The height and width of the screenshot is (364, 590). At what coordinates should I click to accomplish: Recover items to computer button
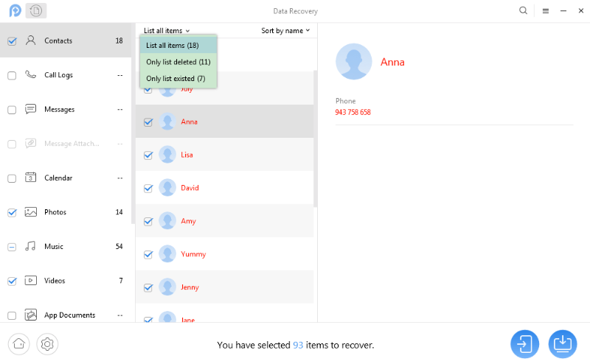point(563,344)
